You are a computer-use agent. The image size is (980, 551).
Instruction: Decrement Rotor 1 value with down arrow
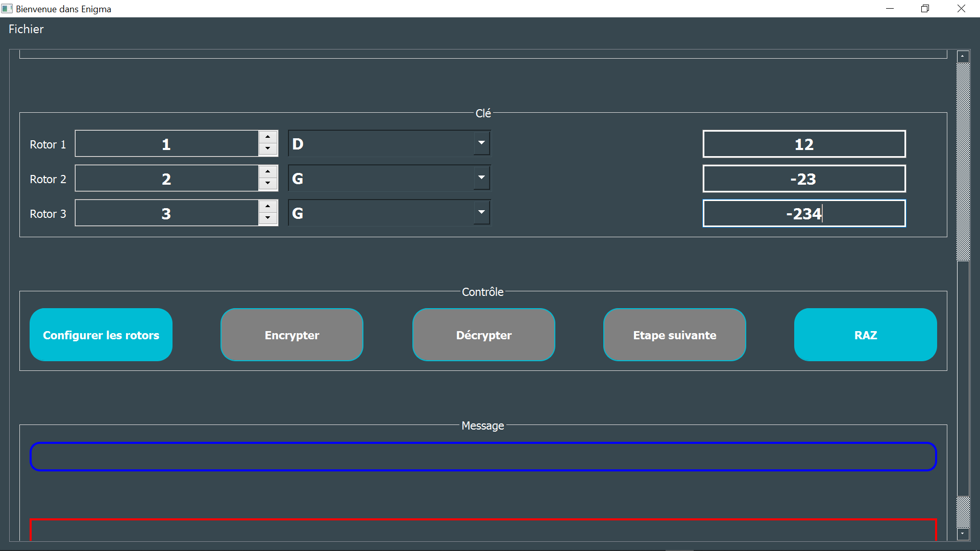(x=268, y=149)
